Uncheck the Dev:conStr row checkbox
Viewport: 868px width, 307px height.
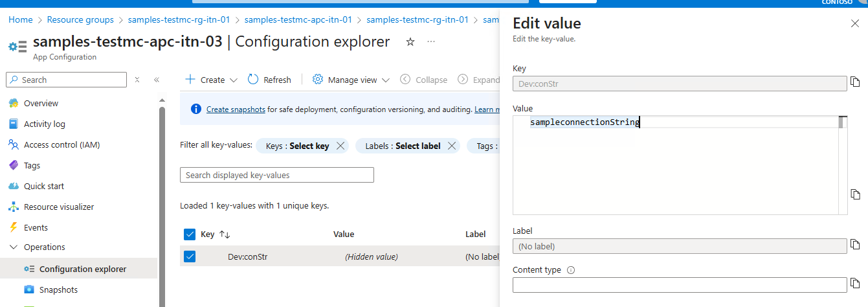(190, 256)
